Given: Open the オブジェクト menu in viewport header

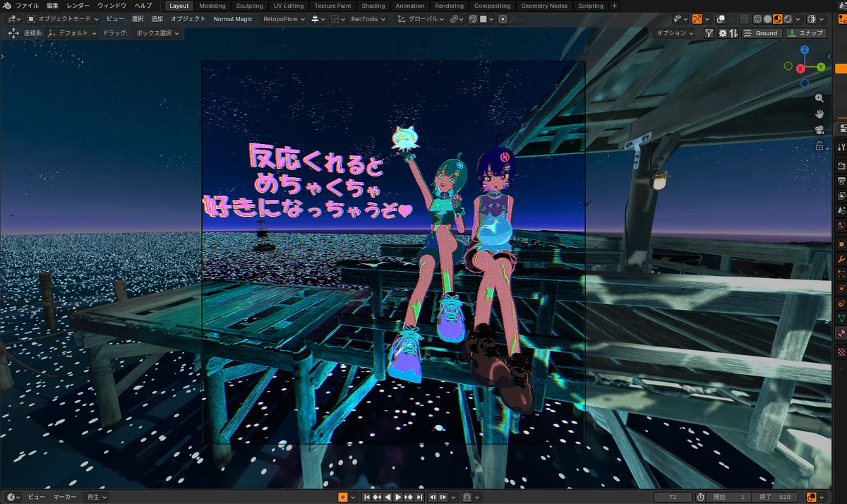Looking at the screenshot, I should 188,19.
